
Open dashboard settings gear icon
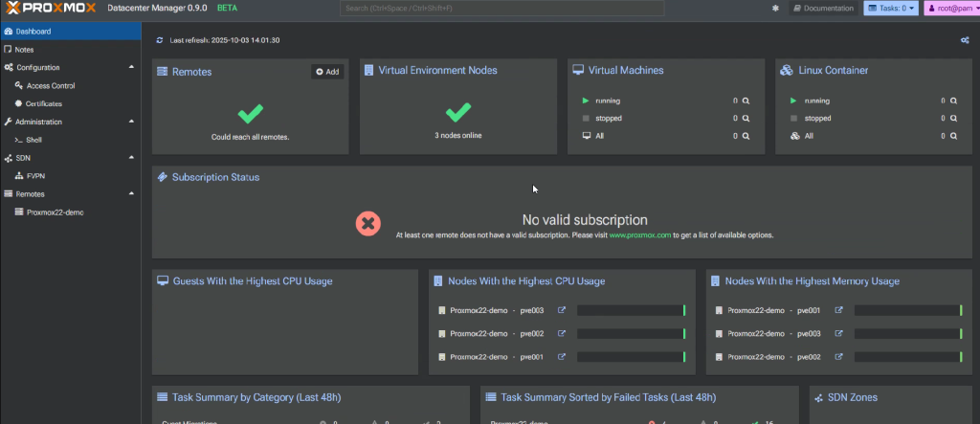click(964, 40)
